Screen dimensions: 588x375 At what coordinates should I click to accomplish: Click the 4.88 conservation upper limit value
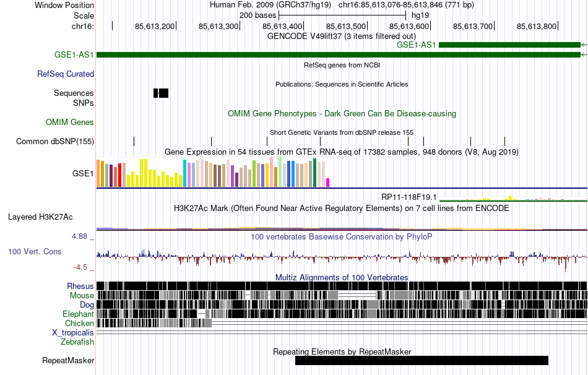(79, 236)
